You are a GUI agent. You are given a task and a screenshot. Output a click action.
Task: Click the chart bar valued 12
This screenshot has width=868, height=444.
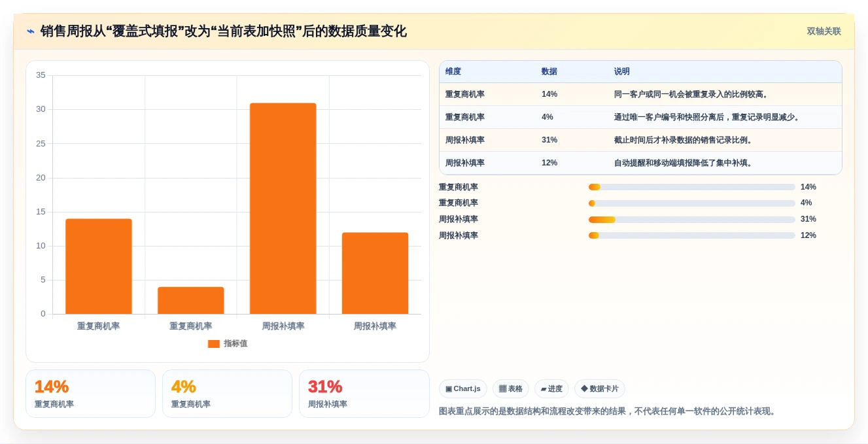(375, 273)
